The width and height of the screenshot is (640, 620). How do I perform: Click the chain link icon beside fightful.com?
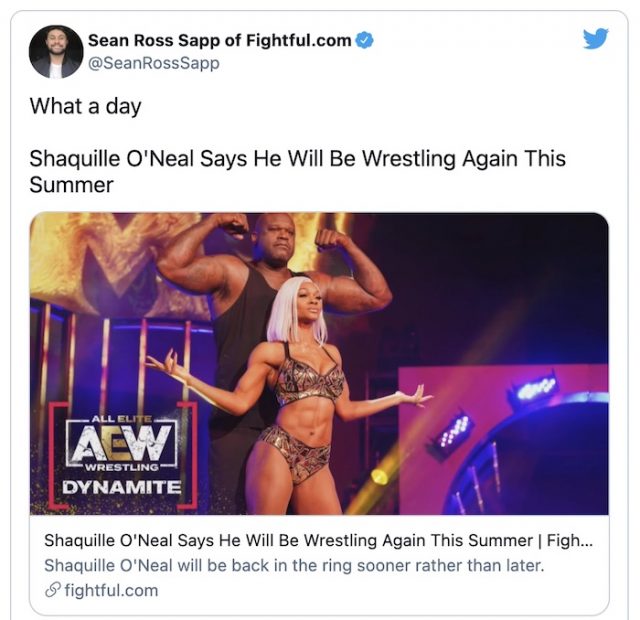pyautogui.click(x=53, y=590)
